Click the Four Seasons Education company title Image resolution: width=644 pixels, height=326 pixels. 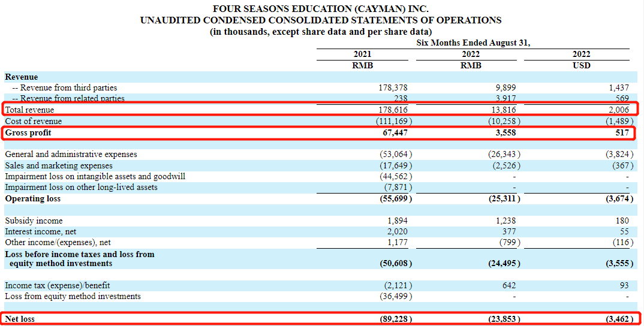(321, 9)
